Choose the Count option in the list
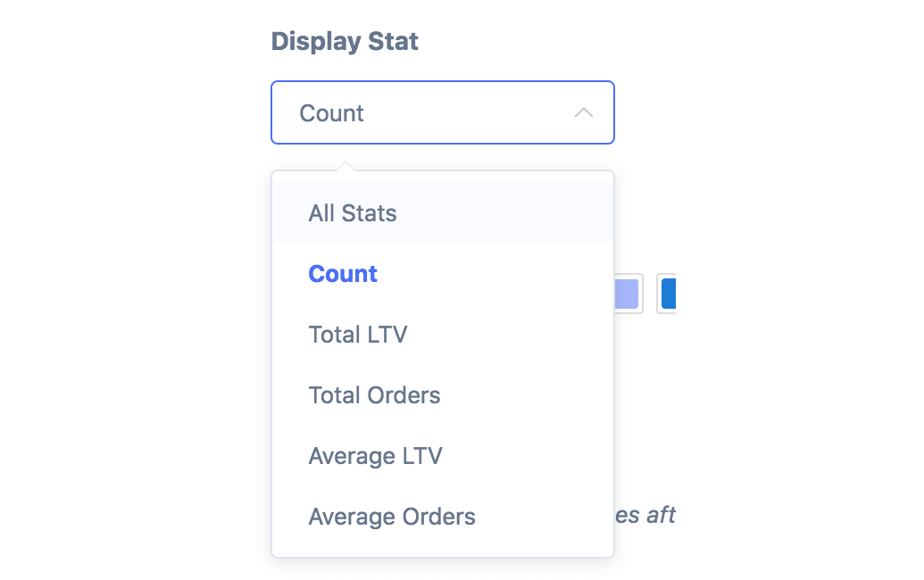The width and height of the screenshot is (924, 580). point(343,274)
